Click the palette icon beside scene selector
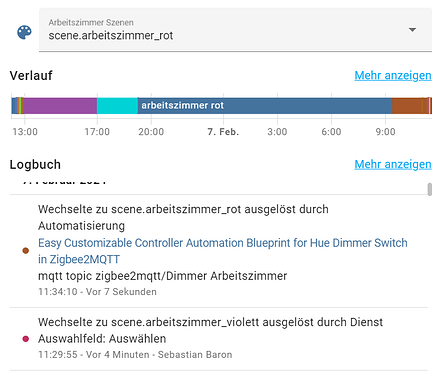The height and width of the screenshot is (375, 439). point(24,32)
